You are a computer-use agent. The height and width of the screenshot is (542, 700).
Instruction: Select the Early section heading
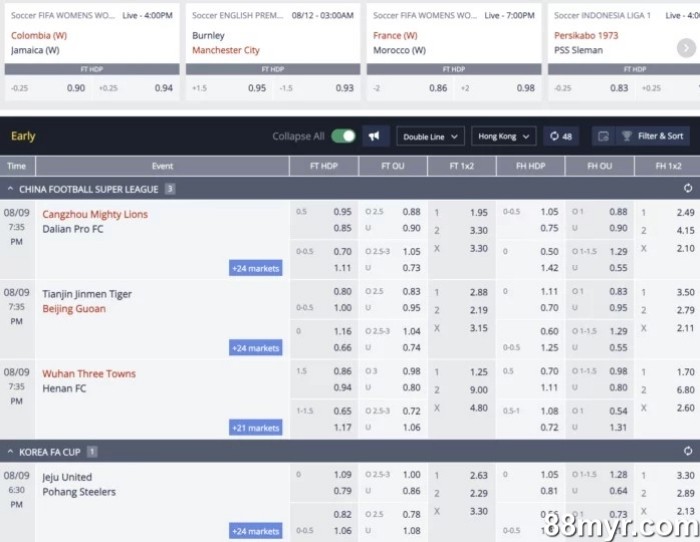click(23, 136)
